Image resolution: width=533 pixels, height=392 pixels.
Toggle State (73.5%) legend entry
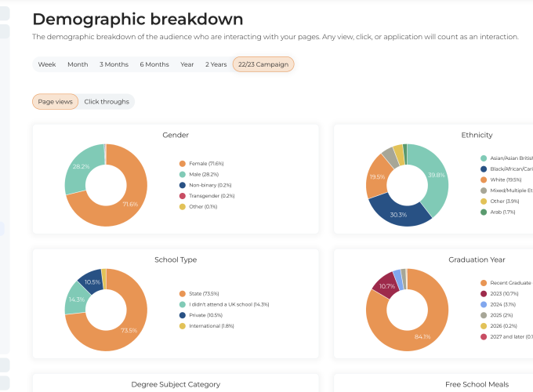[199, 293]
